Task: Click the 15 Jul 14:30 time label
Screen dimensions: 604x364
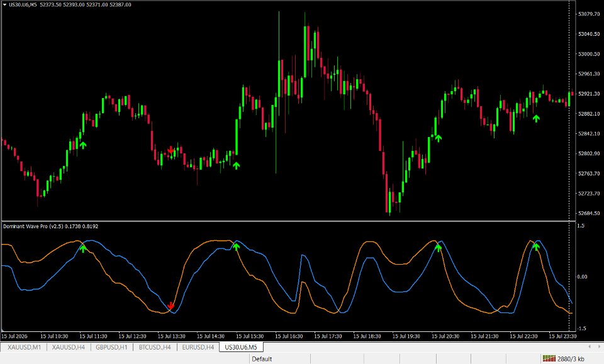Action: click(x=210, y=336)
